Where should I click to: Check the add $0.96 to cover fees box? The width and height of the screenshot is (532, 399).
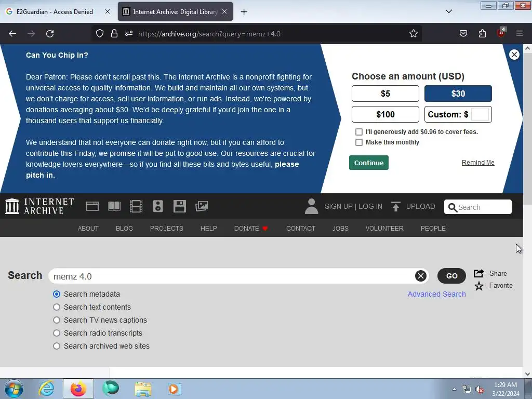tap(358, 132)
